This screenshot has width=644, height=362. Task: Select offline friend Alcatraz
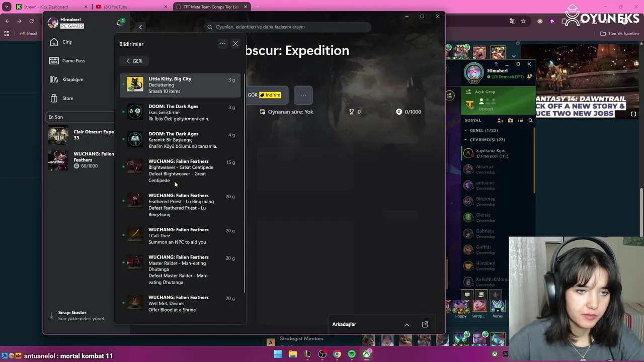[498, 169]
